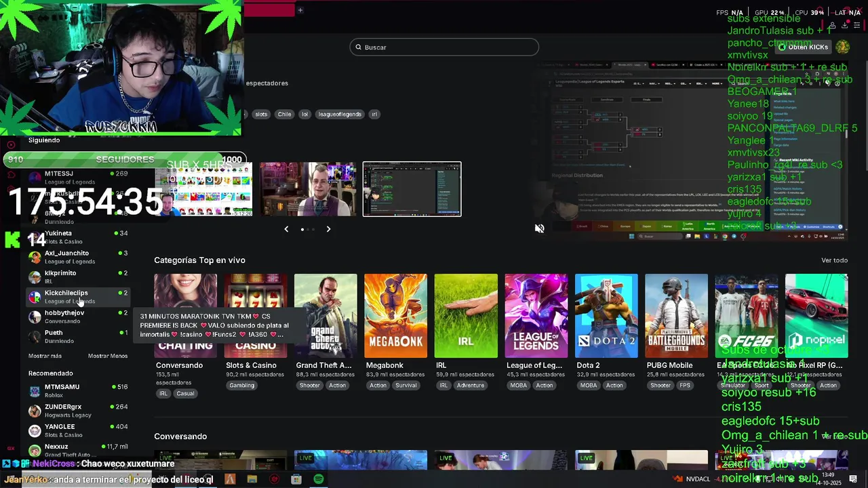Open File Explorer from the taskbar
The image size is (868, 488).
click(252, 479)
